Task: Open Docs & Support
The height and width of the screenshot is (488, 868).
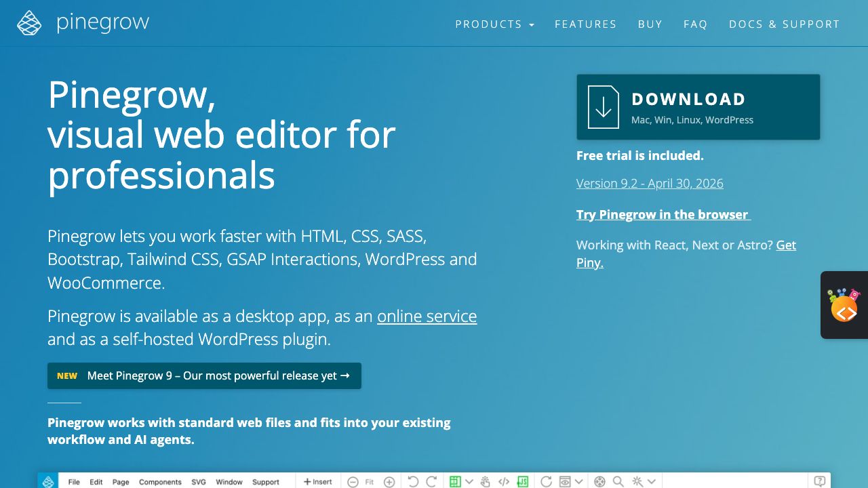Action: (785, 24)
